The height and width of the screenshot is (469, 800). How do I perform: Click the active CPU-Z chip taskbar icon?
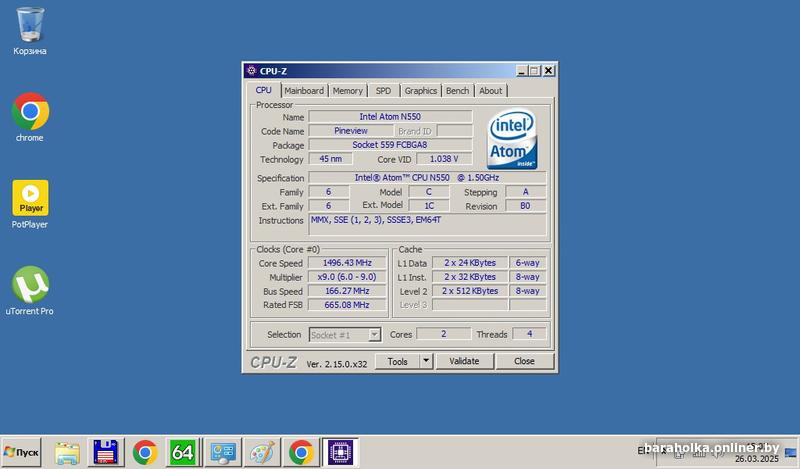340,452
